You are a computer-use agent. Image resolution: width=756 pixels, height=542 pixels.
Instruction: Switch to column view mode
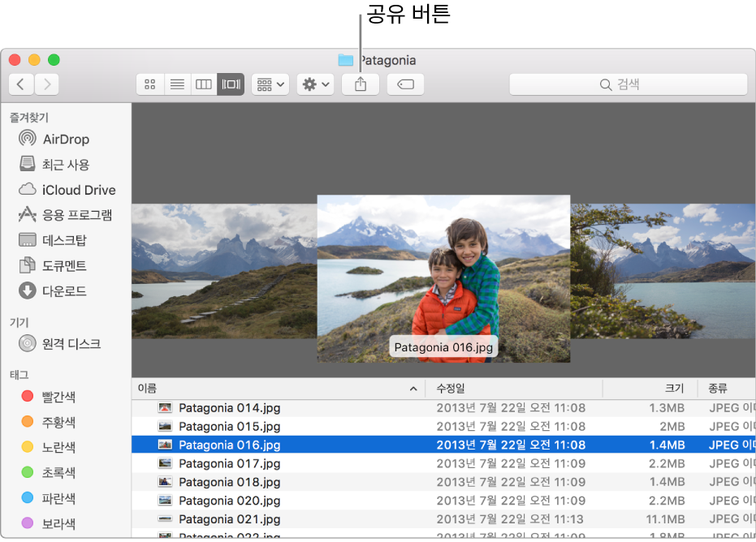click(x=204, y=84)
